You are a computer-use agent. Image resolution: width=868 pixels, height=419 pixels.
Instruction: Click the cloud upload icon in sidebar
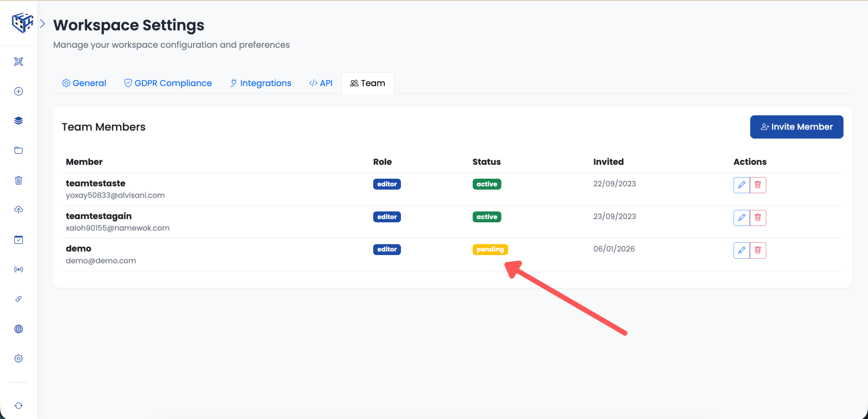pyautogui.click(x=19, y=210)
